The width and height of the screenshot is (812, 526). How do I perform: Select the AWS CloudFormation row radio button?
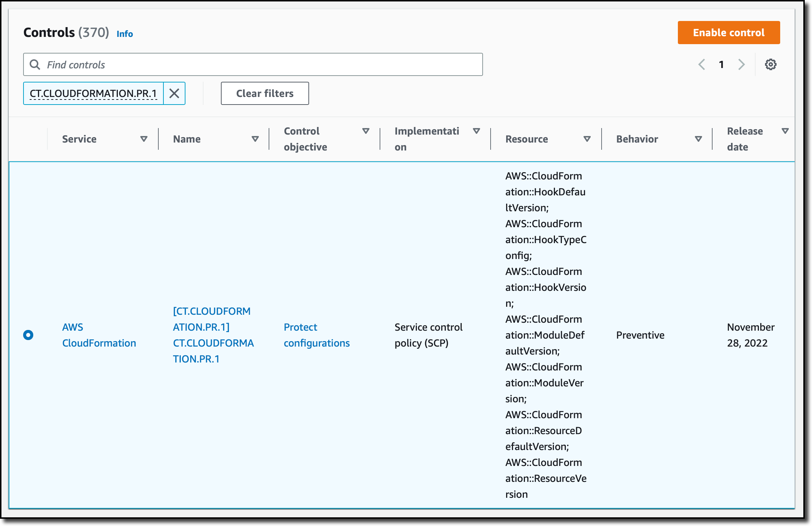point(28,335)
